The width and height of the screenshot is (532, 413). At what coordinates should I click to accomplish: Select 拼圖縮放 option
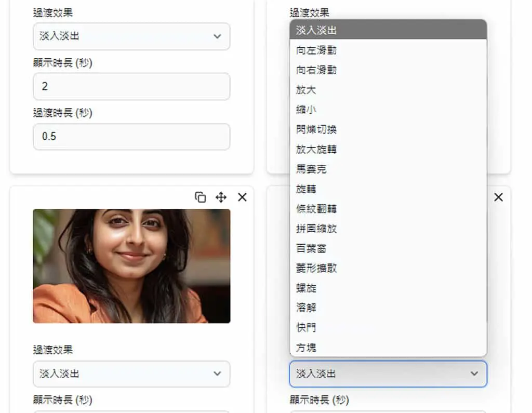click(x=388, y=229)
